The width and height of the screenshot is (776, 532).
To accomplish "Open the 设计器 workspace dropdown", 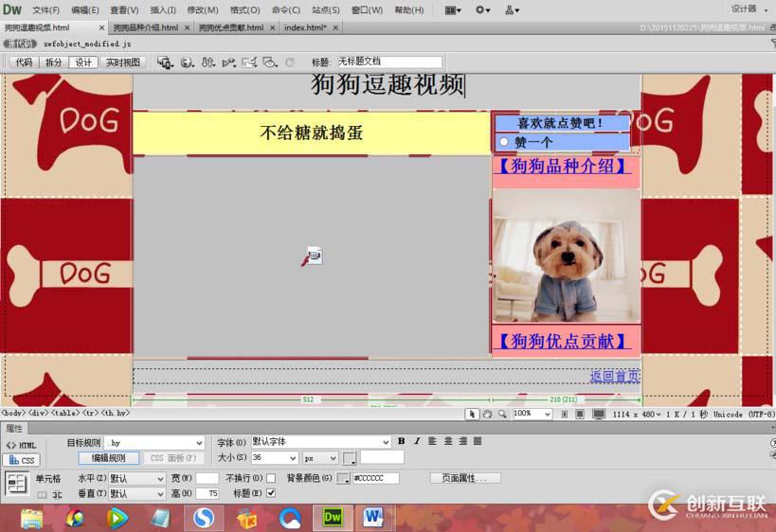I will (x=749, y=9).
